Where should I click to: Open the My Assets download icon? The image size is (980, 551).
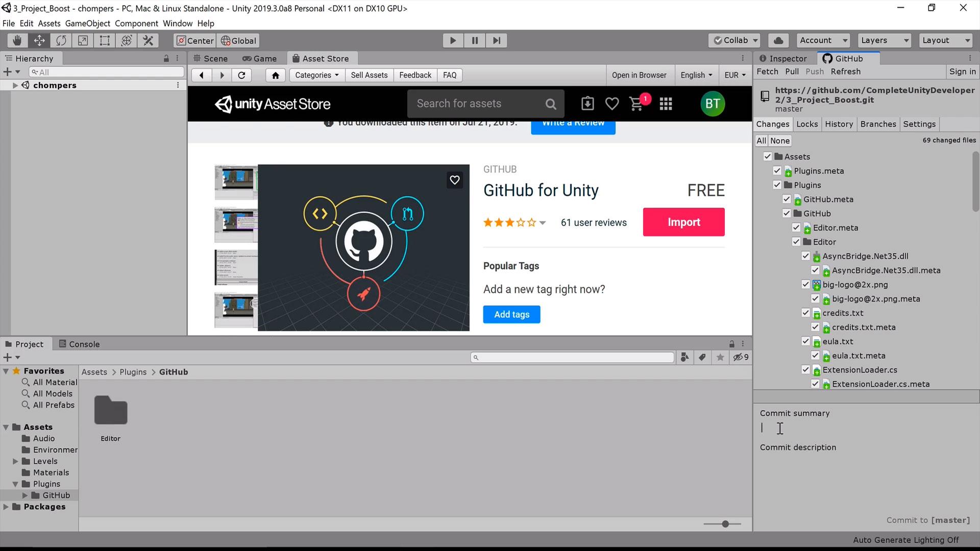click(x=587, y=104)
